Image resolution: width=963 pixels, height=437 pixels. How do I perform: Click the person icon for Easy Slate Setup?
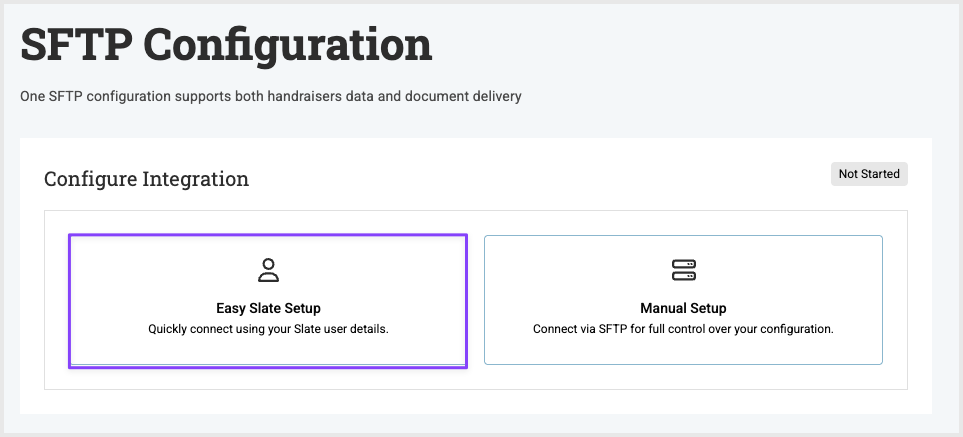click(x=268, y=270)
